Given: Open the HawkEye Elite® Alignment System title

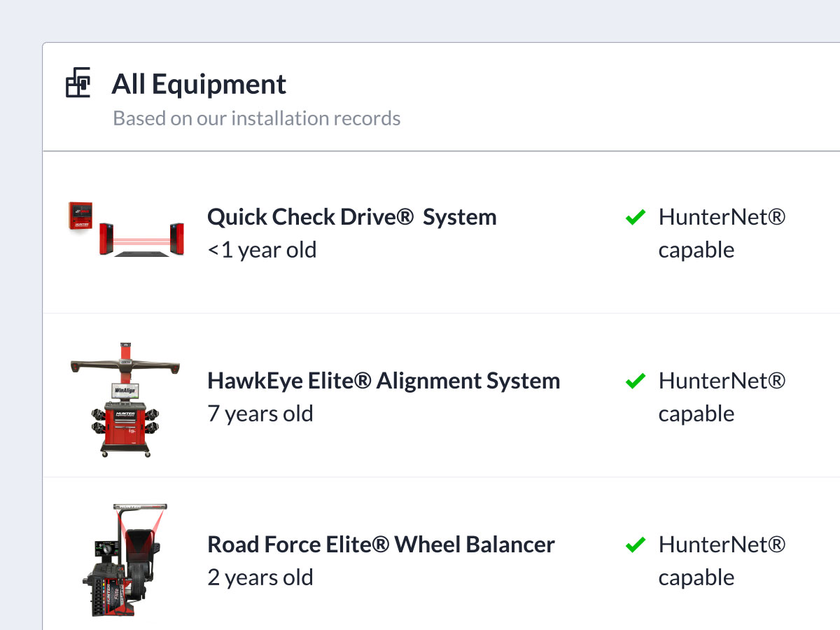Looking at the screenshot, I should (384, 381).
